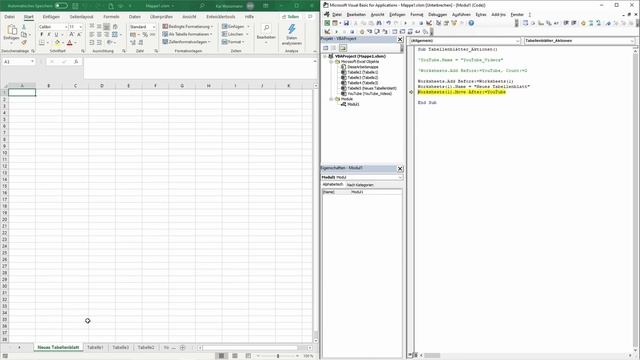Click the Daten analysieren icon
The width and height of the screenshot is (640, 360).
(291, 29)
